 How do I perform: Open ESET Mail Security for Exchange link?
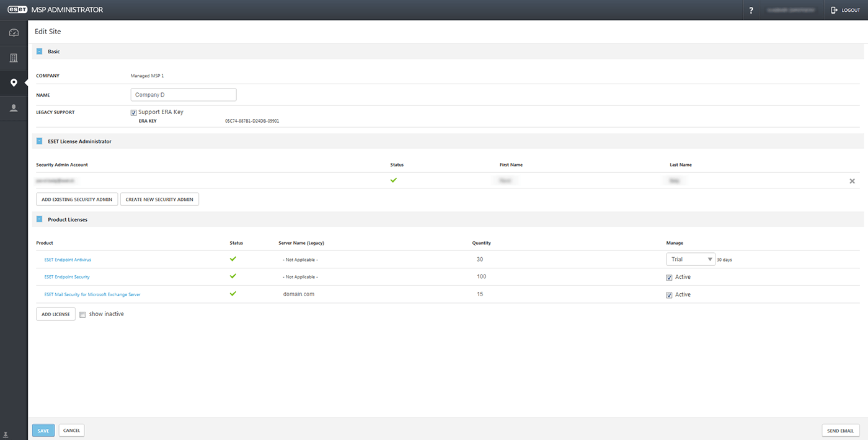pyautogui.click(x=92, y=294)
